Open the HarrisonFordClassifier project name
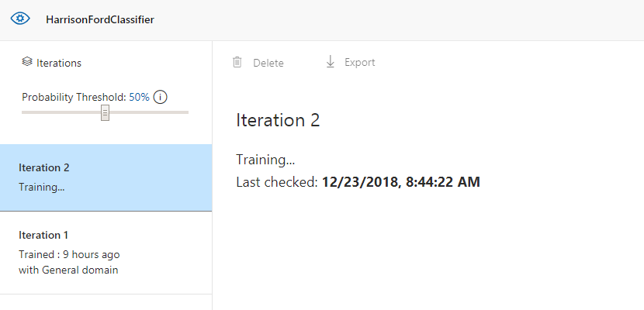The image size is (644, 310). tap(99, 19)
